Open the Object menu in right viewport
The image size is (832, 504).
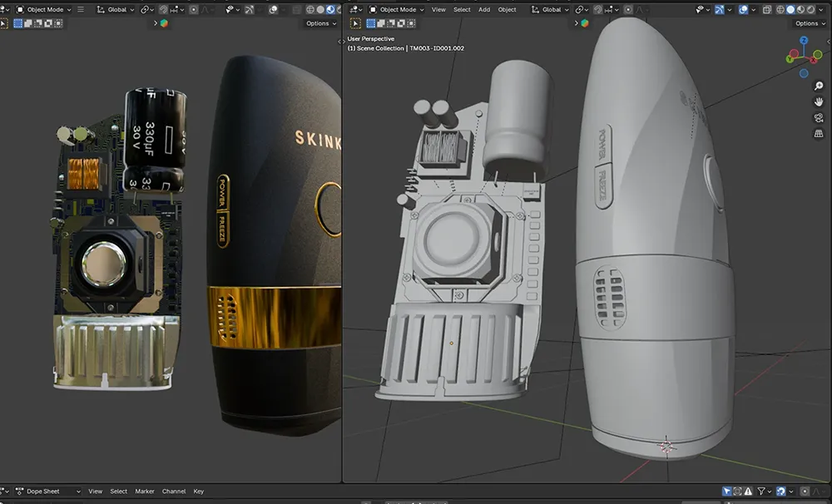507,9
